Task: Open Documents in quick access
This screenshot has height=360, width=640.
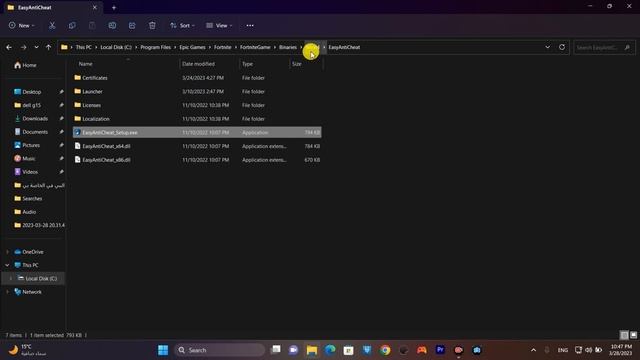Action: pyautogui.click(x=35, y=132)
